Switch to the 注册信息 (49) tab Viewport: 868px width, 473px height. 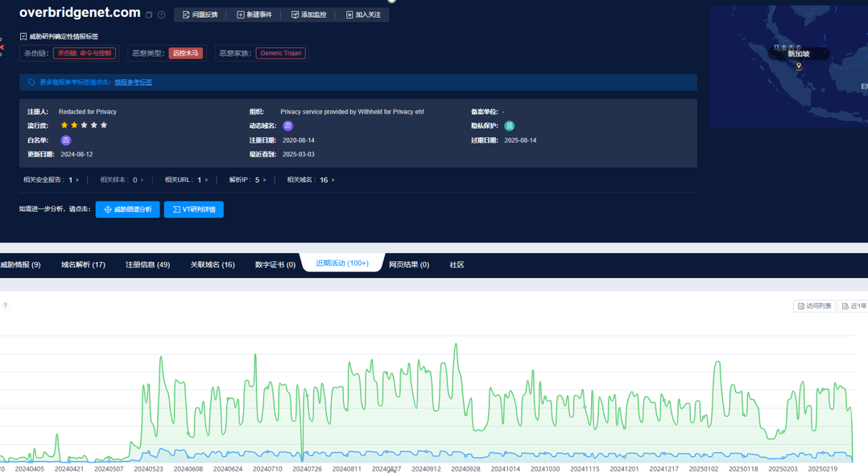pyautogui.click(x=147, y=264)
